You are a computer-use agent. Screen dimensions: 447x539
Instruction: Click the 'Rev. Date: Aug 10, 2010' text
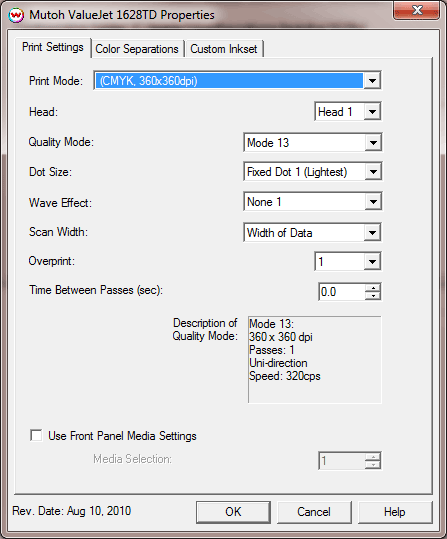click(72, 511)
